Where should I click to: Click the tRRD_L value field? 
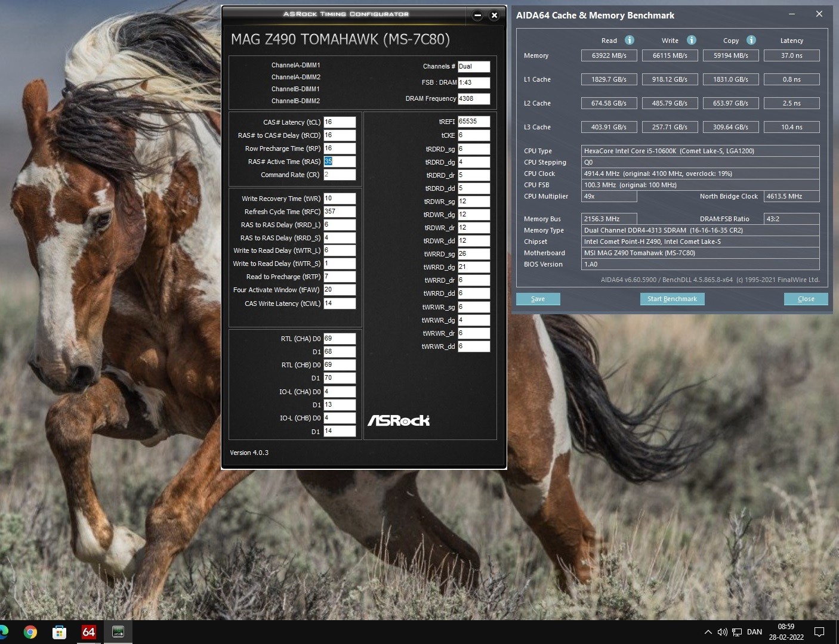tap(340, 225)
